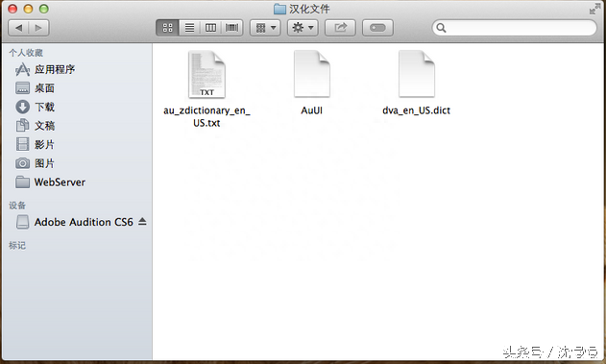
Task: Go forward with the right arrow
Action: pyautogui.click(x=38, y=28)
